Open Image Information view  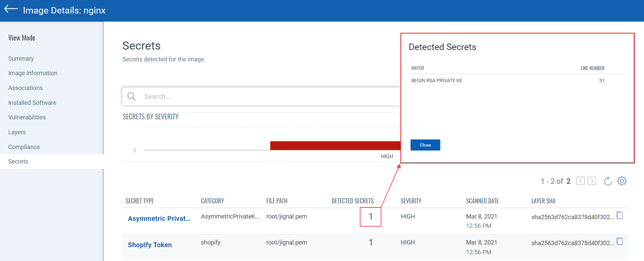coord(33,73)
